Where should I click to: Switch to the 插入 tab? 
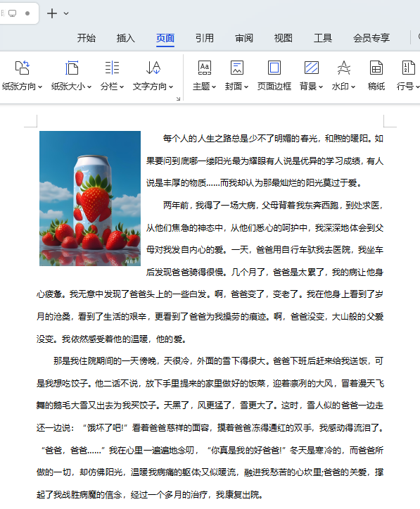pyautogui.click(x=126, y=38)
